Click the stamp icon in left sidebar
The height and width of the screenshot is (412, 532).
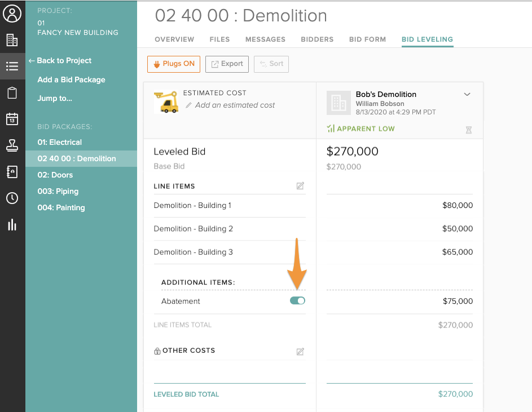point(12,145)
